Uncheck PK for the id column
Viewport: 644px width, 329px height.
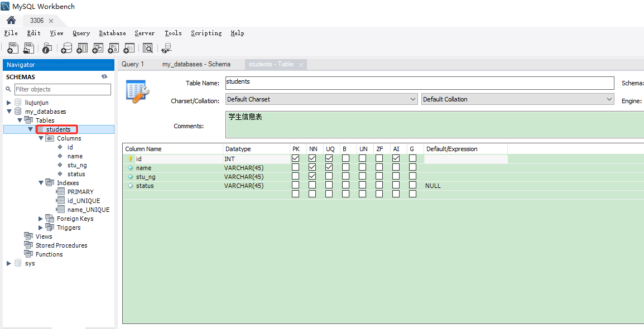coord(295,158)
